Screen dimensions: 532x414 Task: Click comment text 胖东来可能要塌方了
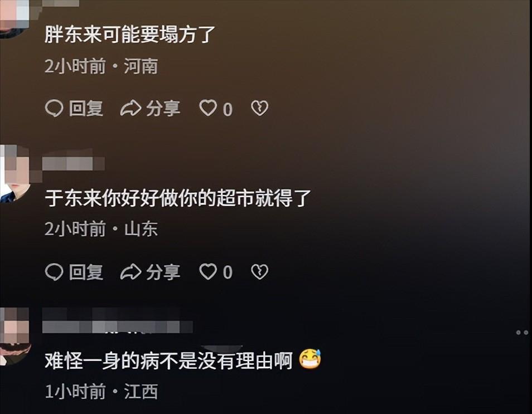(130, 35)
